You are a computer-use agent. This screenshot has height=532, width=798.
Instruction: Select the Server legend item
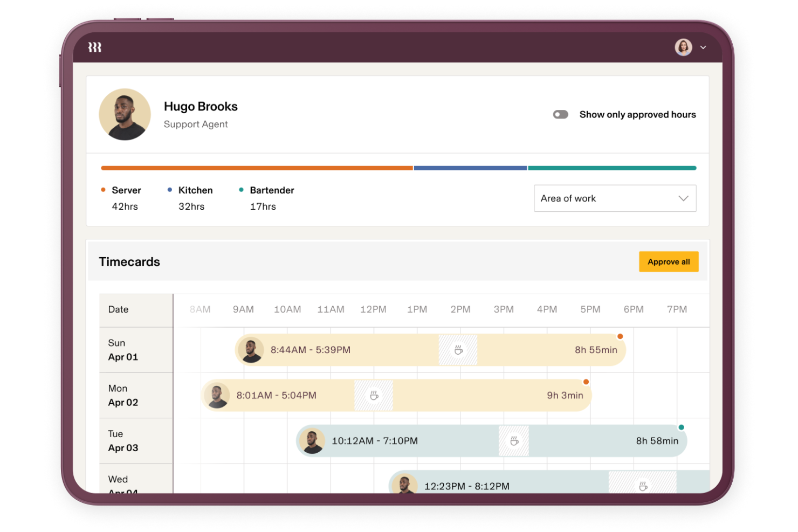tap(126, 190)
